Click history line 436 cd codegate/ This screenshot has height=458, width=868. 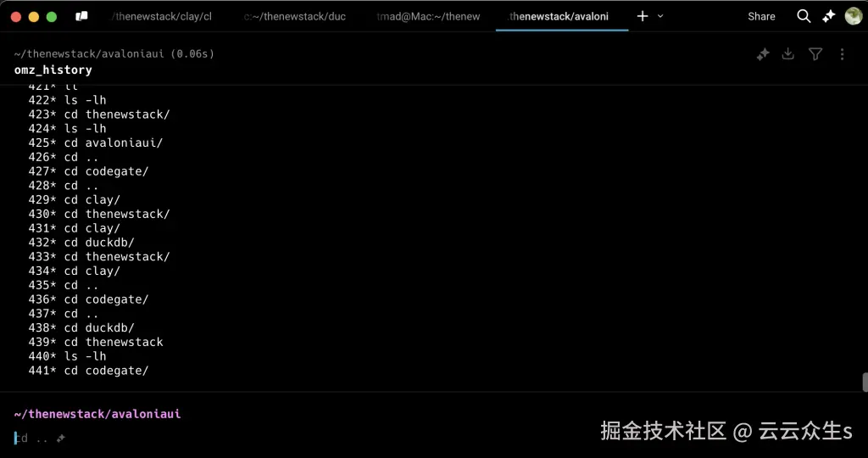click(x=88, y=299)
